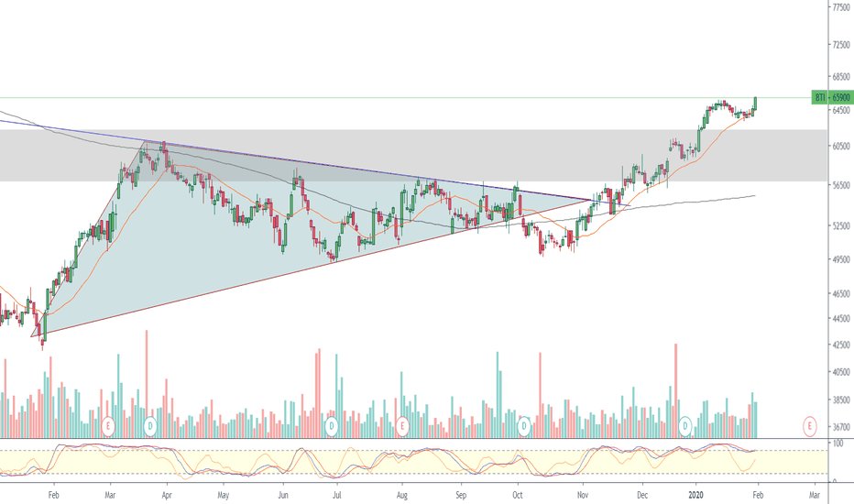The image size is (854, 504).
Task: Click the 46500 price axis label
Action: [x=841, y=293]
